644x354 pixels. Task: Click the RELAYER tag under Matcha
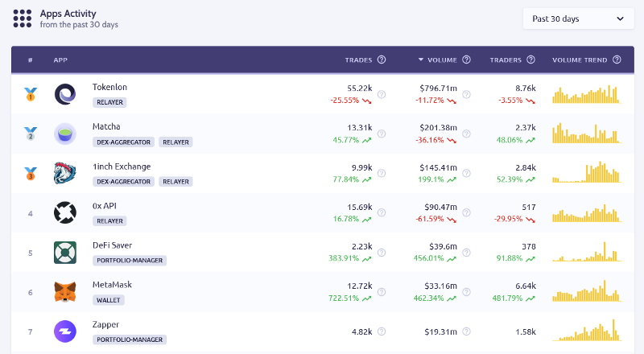[x=175, y=142]
